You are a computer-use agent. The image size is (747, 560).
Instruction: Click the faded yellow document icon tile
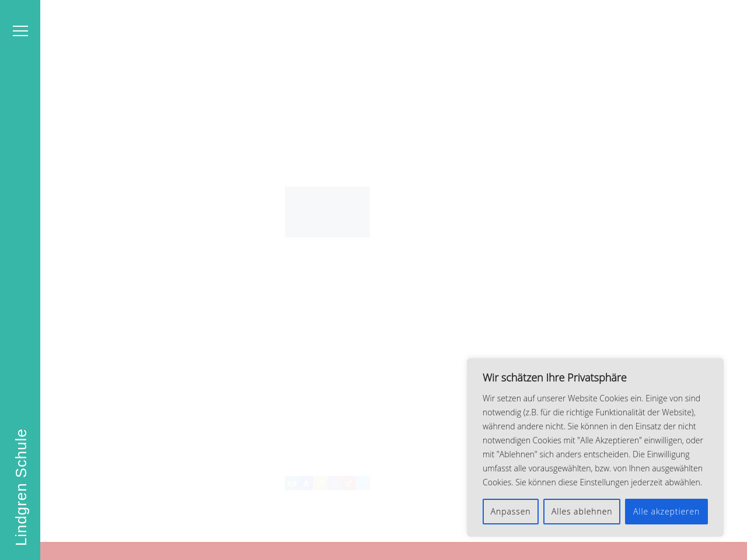pos(320,483)
